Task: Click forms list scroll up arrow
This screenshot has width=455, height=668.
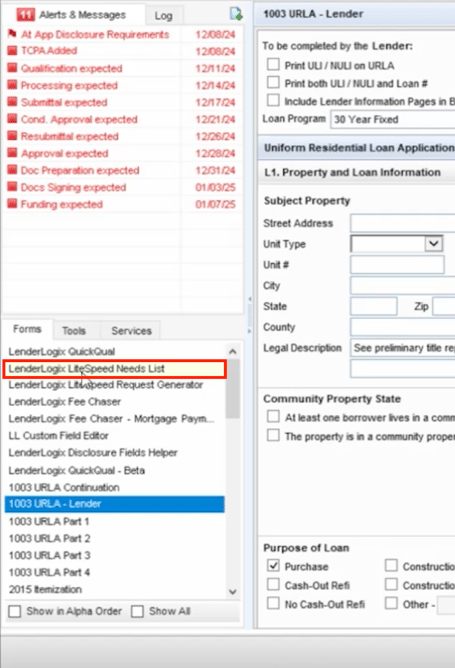Action: point(233,351)
